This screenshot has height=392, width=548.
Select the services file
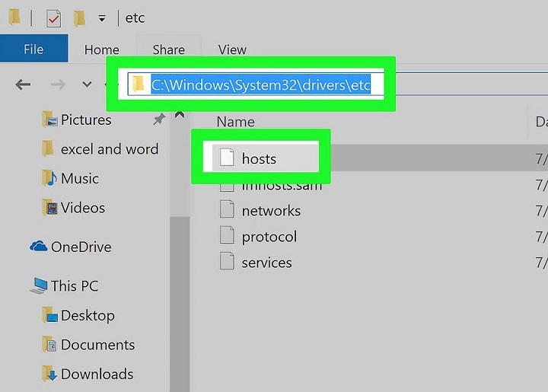[x=266, y=263]
